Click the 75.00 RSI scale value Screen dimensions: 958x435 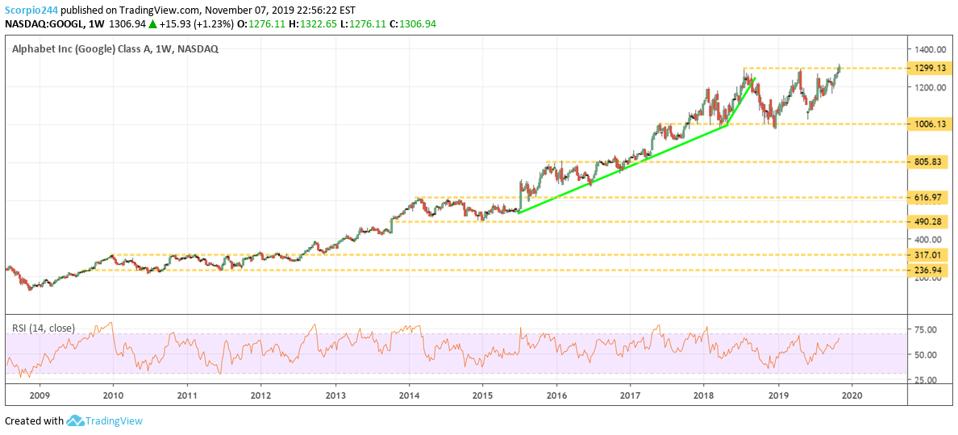click(925, 330)
